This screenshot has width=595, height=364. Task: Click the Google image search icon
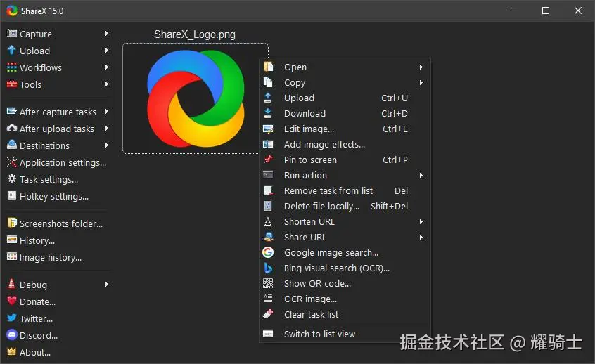point(268,252)
